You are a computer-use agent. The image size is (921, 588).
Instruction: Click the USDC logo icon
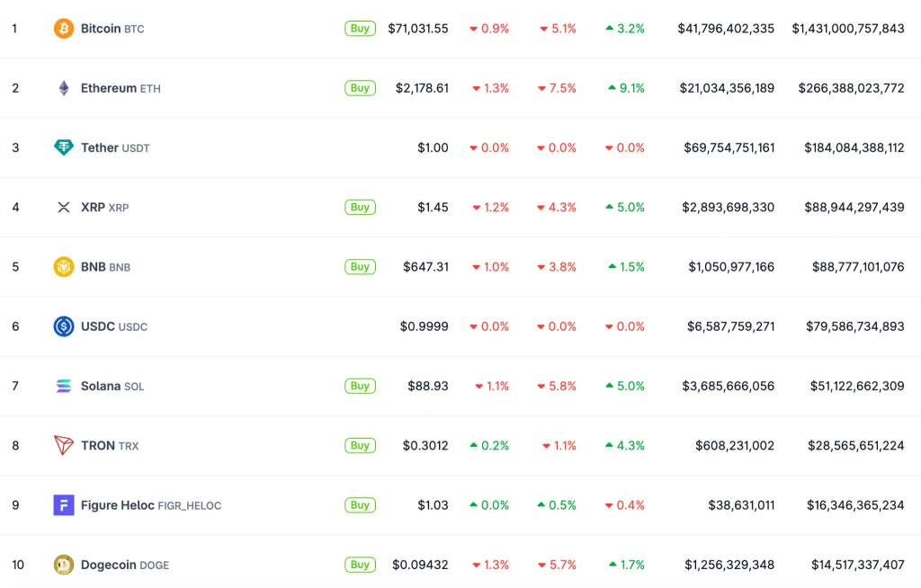tap(63, 326)
